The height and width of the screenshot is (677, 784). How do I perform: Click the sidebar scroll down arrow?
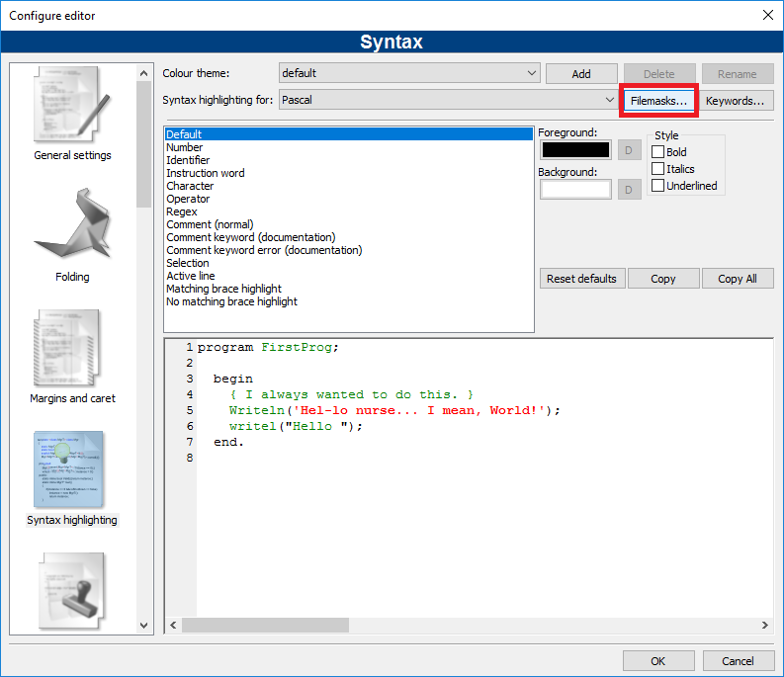pos(144,625)
